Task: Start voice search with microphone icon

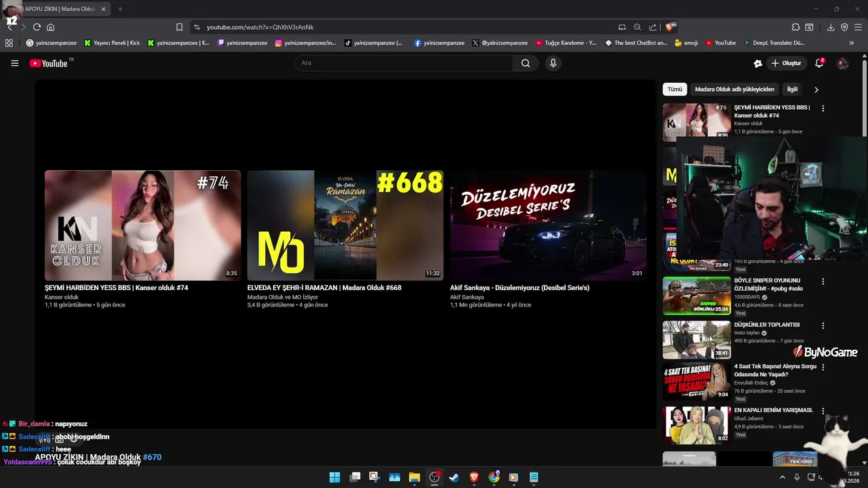Action: click(x=553, y=63)
